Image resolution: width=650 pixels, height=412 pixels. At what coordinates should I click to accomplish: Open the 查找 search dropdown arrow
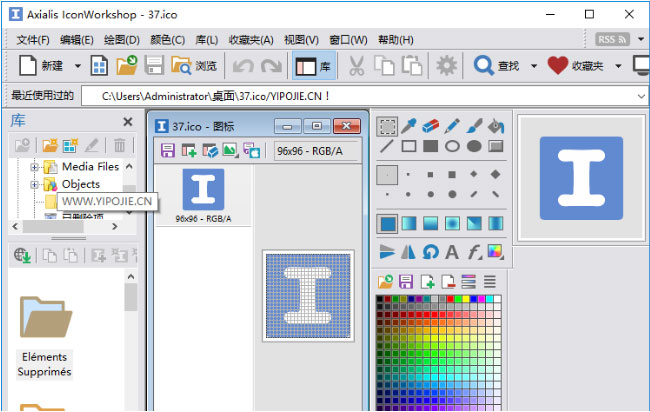coord(534,66)
